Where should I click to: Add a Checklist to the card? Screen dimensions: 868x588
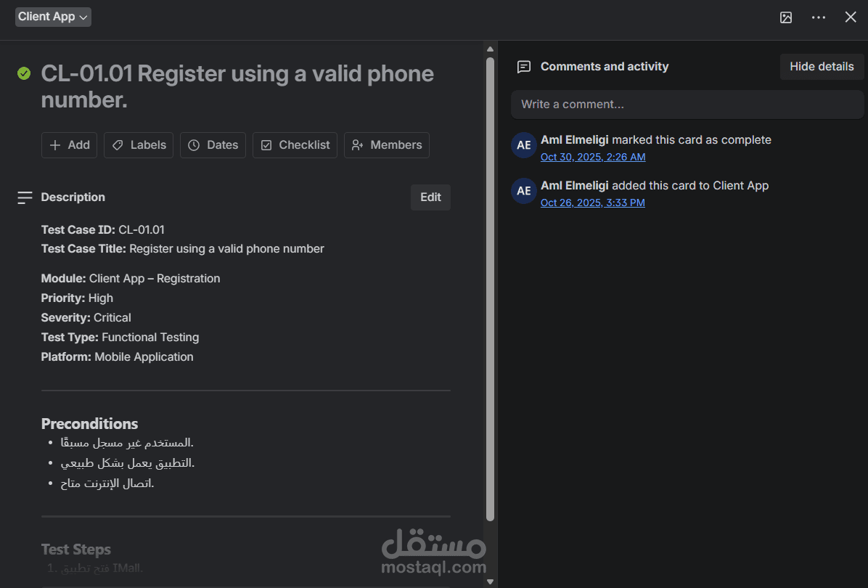click(295, 145)
